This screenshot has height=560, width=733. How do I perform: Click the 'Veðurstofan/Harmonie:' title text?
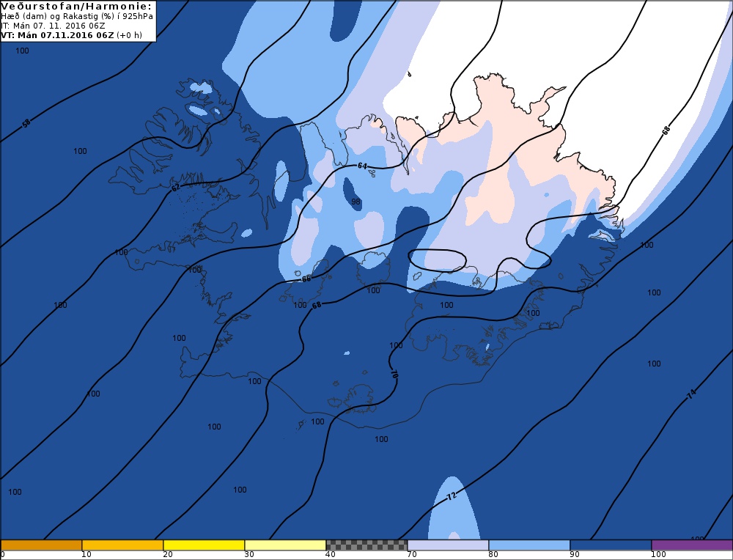point(77,6)
